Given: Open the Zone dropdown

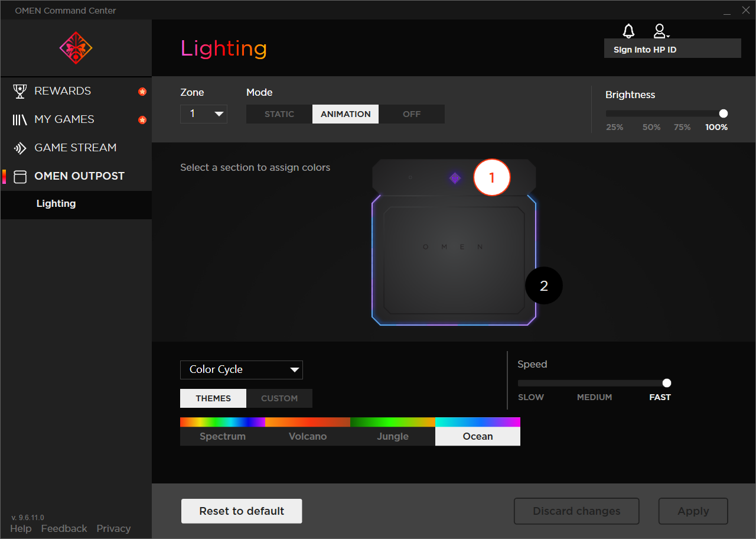Looking at the screenshot, I should pos(203,113).
